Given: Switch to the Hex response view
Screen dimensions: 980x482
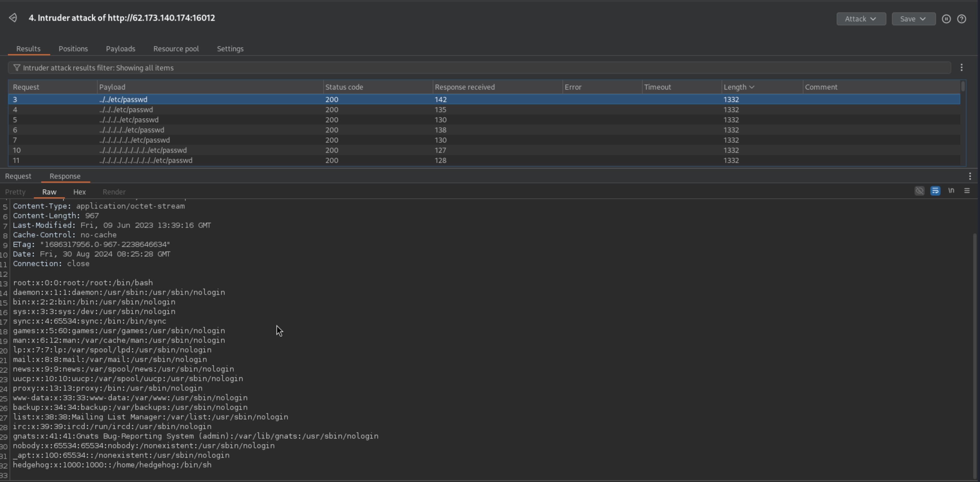Looking at the screenshot, I should pyautogui.click(x=79, y=192).
